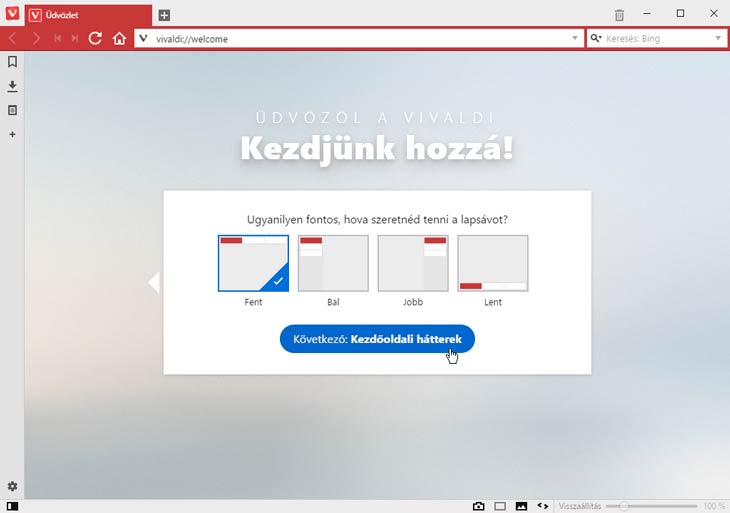This screenshot has width=730, height=513.
Task: Go to the home page icon
Action: 119,38
